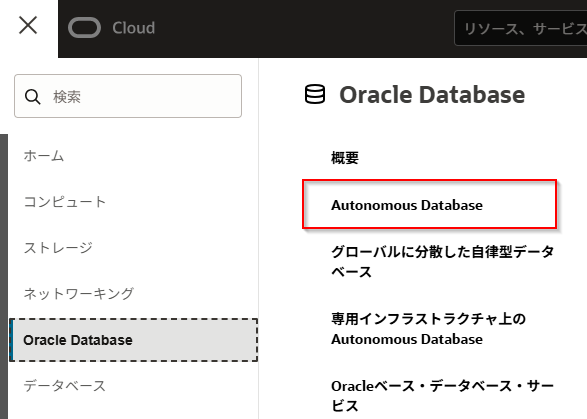This screenshot has width=587, height=419.
Task: Select Oracle Database sidebar entry
Action: pos(134,340)
